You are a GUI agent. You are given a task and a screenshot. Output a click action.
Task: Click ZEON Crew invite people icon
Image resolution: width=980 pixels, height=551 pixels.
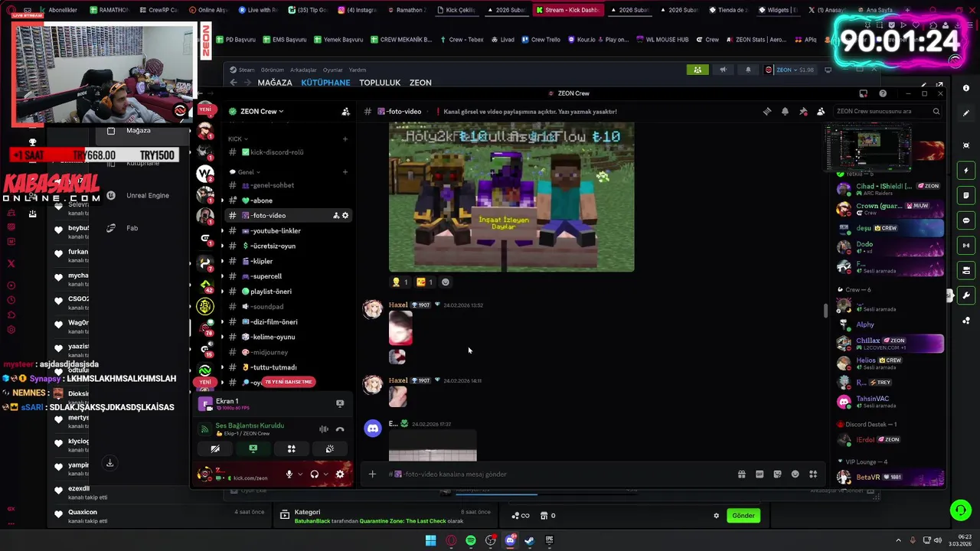click(x=346, y=112)
